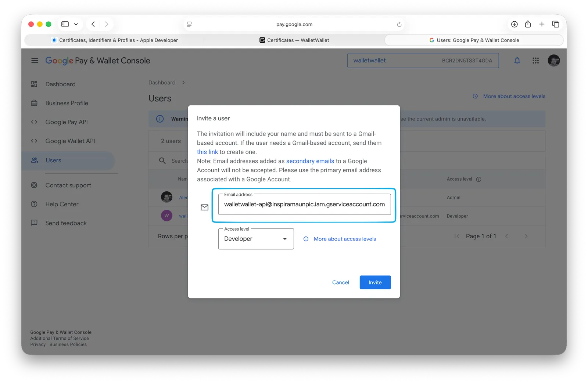
Task: Click the Dashboard breadcrumb
Action: pos(162,83)
